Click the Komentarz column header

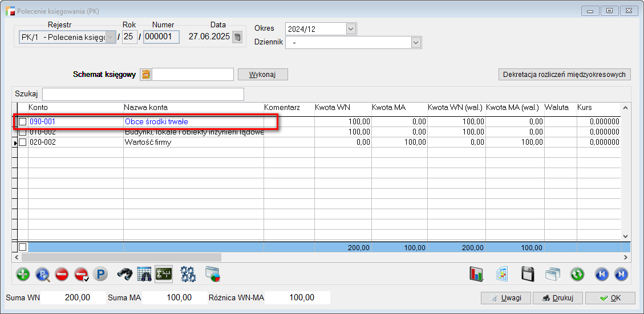[289, 108]
